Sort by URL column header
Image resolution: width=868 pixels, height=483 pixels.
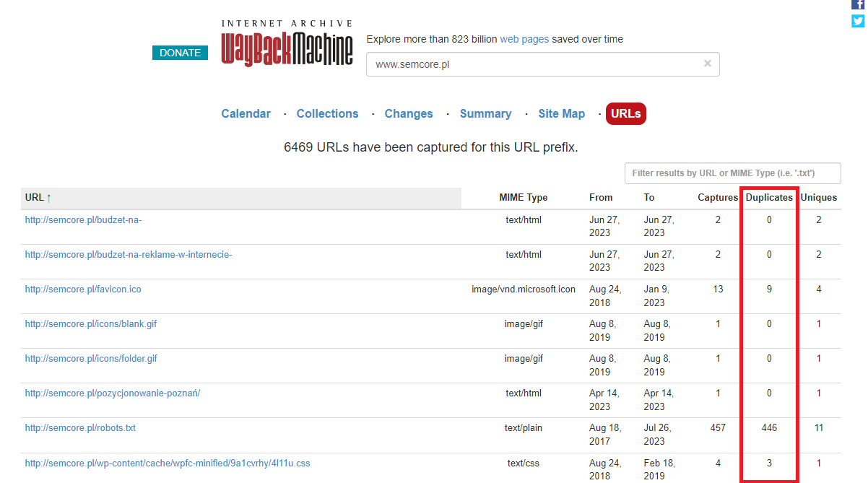(38, 197)
